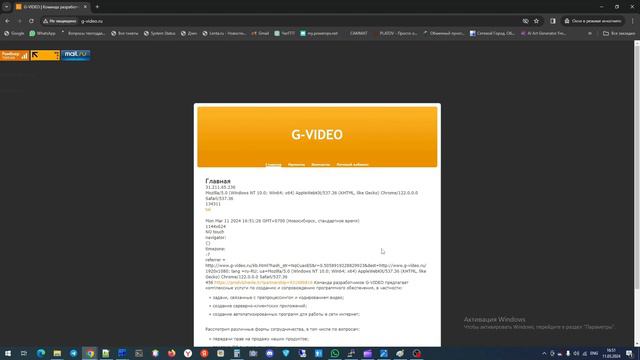Open the Windows notification center

pyautogui.click(x=629, y=353)
